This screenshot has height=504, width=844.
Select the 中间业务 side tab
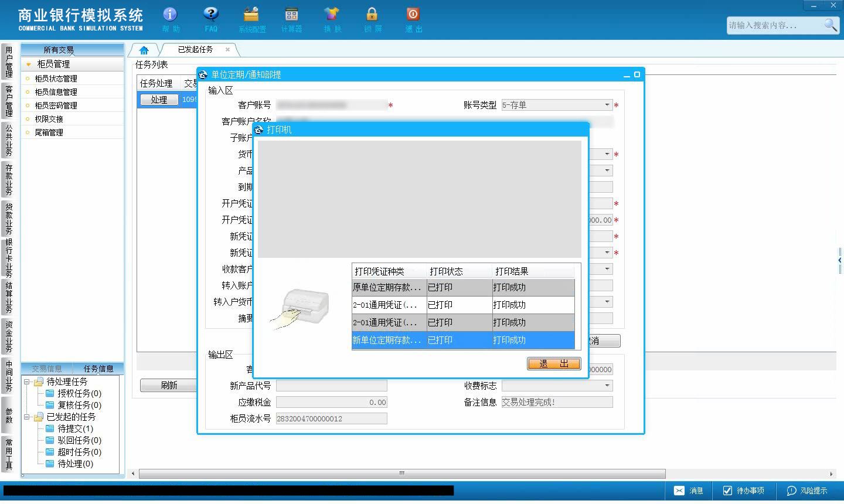[9, 376]
